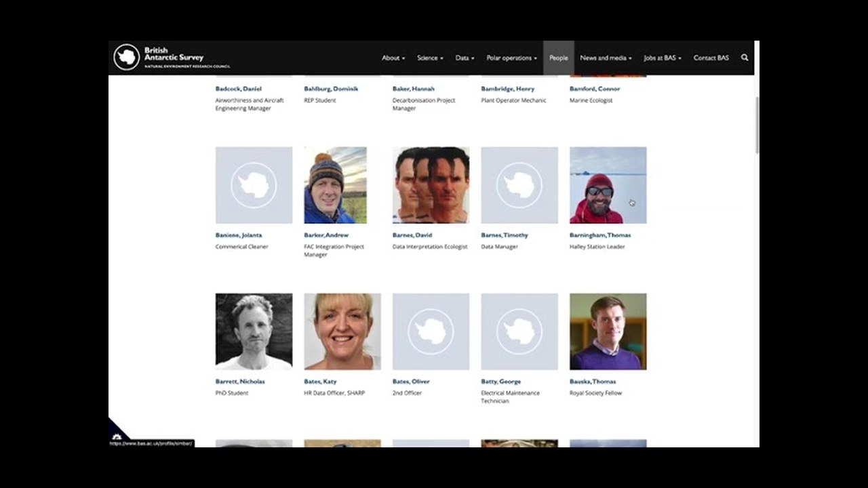Screen dimensions: 868x488
Task: Click Bates, Oliver name link
Action: click(x=411, y=382)
